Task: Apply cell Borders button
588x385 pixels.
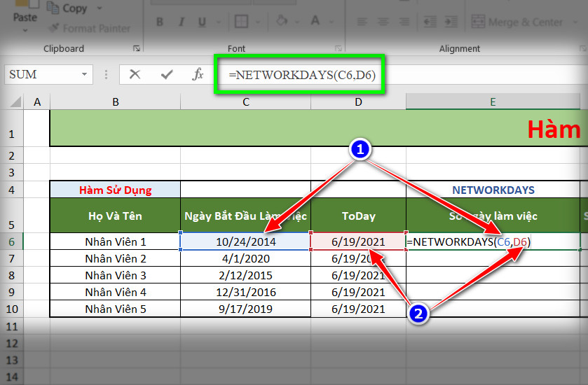Action: coord(241,22)
